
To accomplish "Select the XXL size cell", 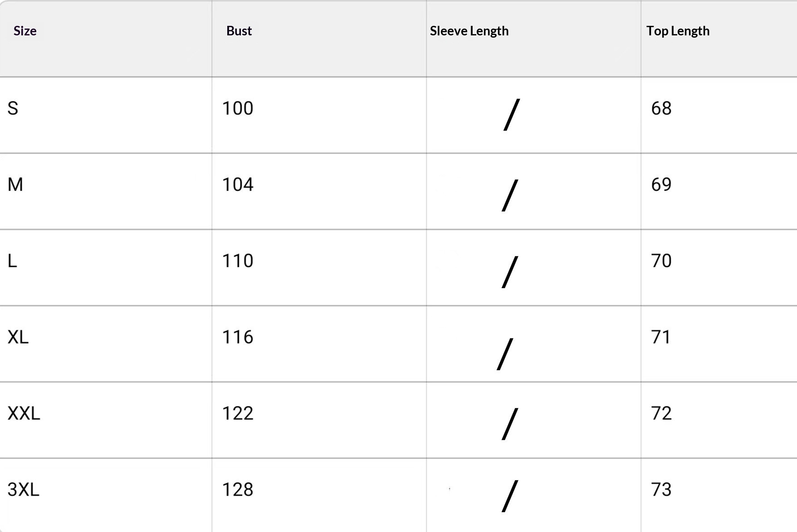I will tap(24, 413).
